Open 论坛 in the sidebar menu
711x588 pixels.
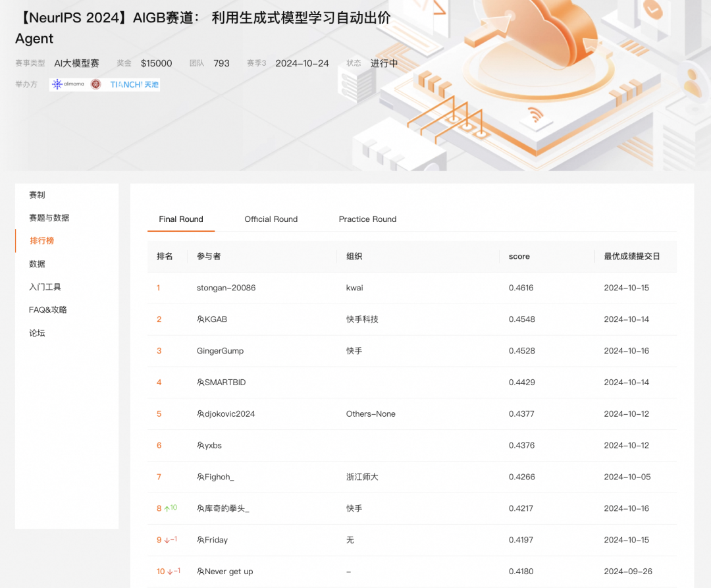[x=38, y=333]
